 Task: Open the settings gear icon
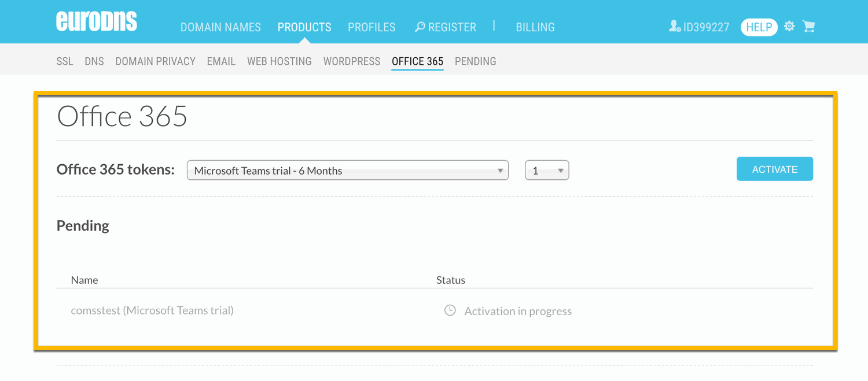tap(789, 27)
